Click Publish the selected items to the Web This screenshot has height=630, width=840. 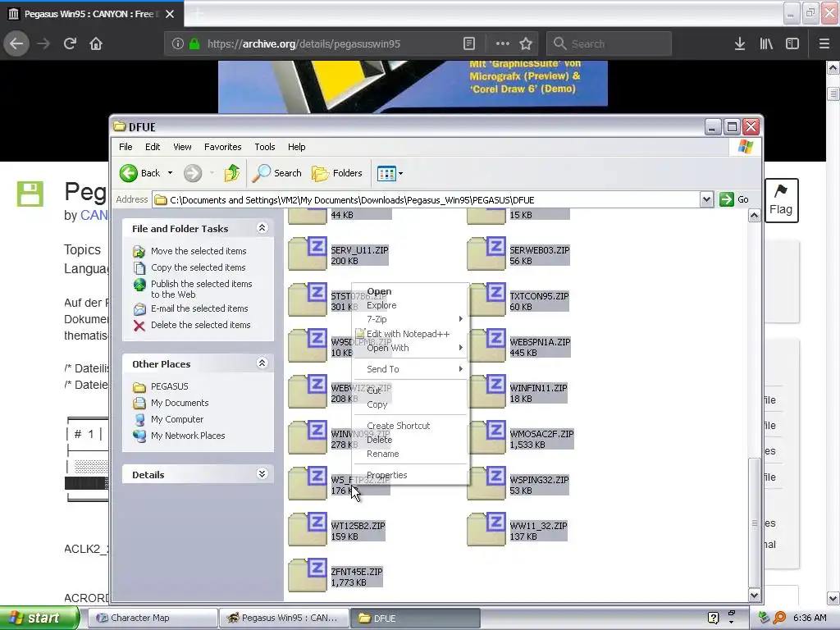tap(202, 289)
